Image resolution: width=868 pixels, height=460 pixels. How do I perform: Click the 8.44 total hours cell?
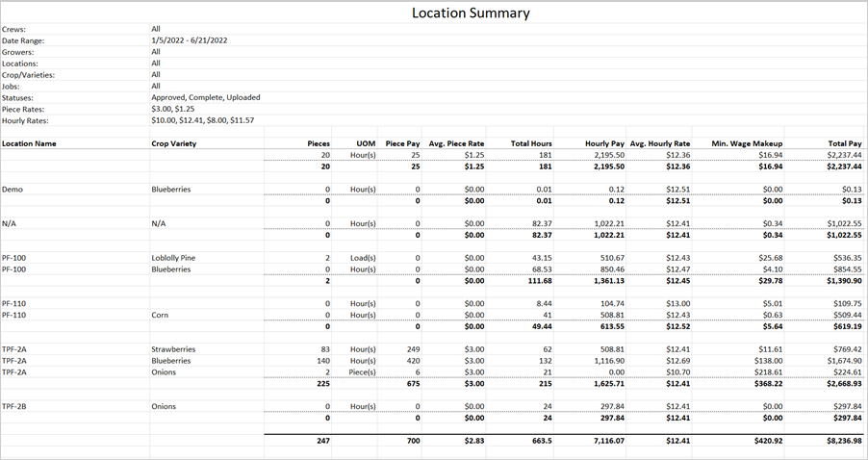click(x=544, y=303)
